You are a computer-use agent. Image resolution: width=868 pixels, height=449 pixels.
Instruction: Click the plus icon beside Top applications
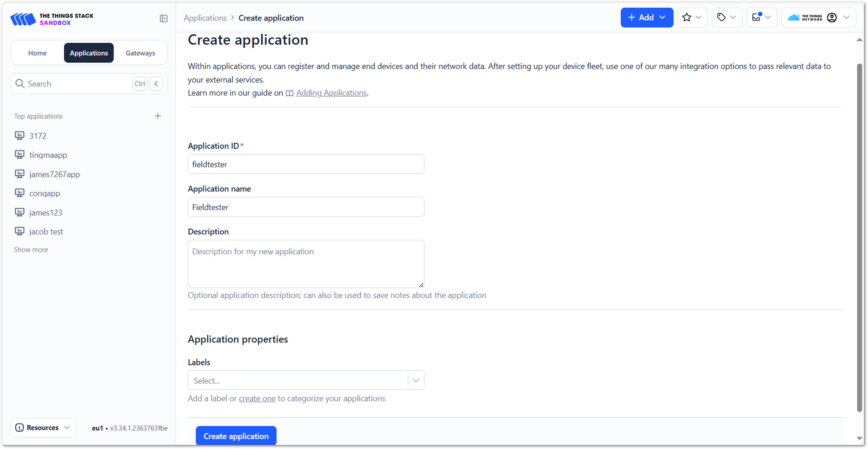[x=157, y=116]
